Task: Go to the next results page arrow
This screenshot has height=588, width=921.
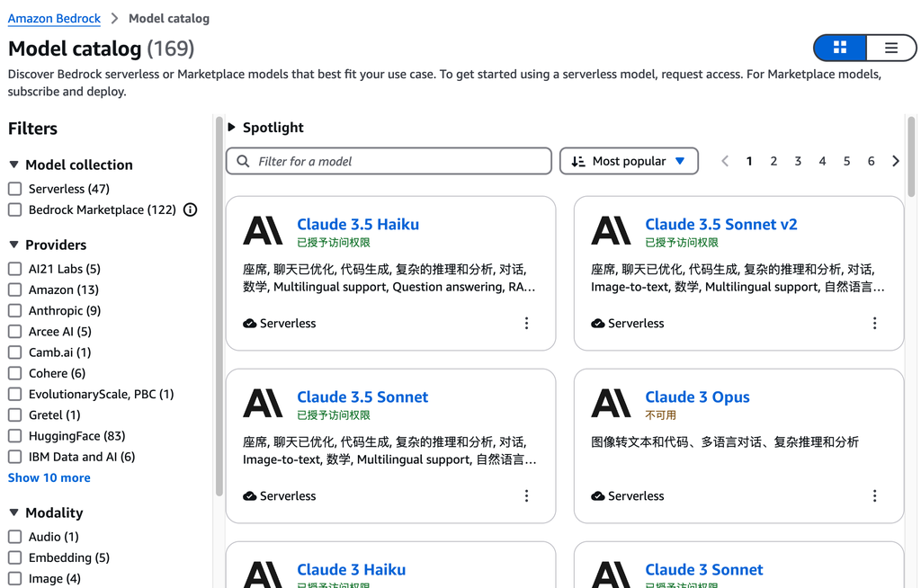Action: point(896,161)
